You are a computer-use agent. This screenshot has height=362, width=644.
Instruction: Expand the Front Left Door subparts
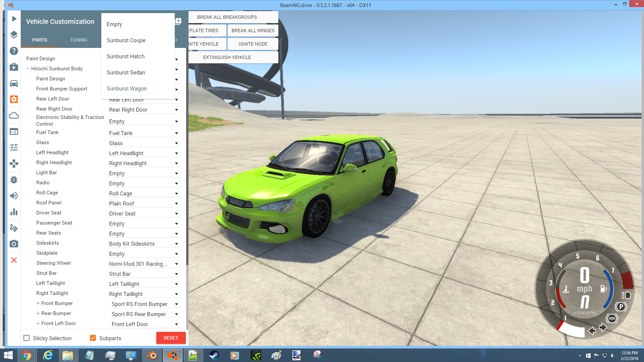coord(38,323)
